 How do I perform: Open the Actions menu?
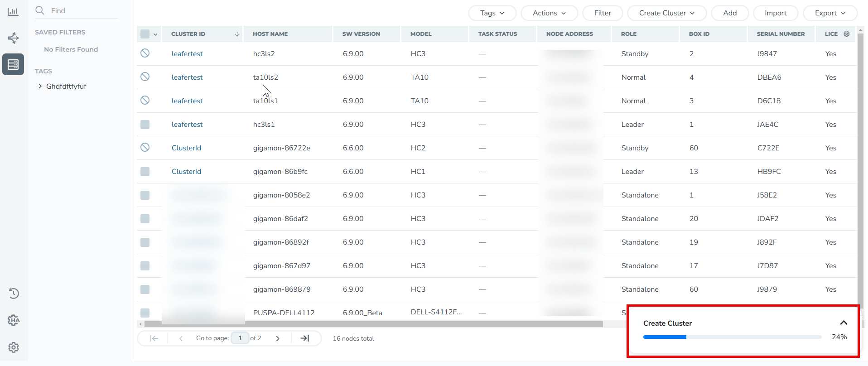549,13
